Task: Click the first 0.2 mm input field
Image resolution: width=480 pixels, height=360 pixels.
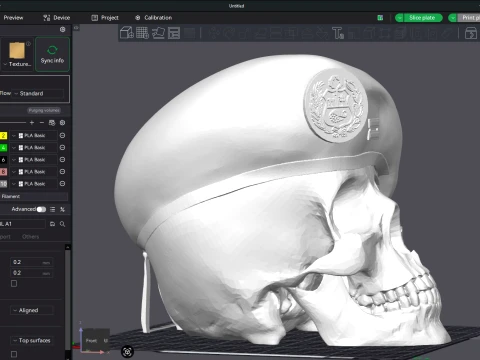Action: [31, 262]
